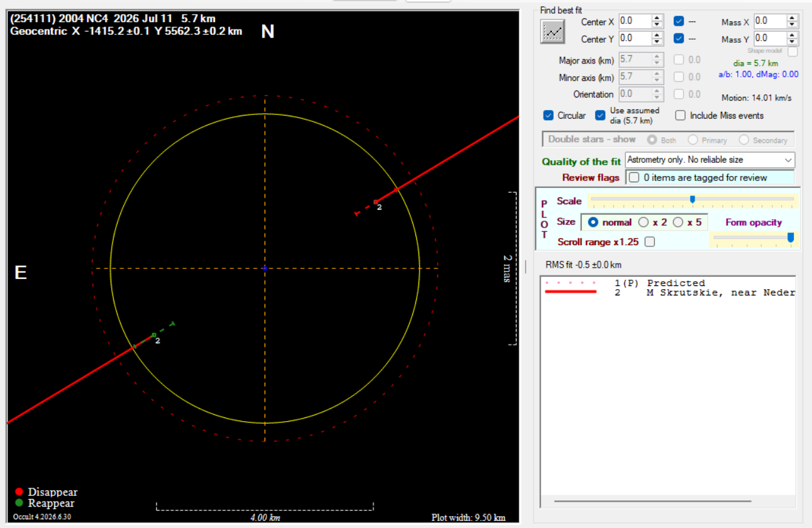Increase the Mass Y value
The height and width of the screenshot is (528, 812).
pos(793,35)
